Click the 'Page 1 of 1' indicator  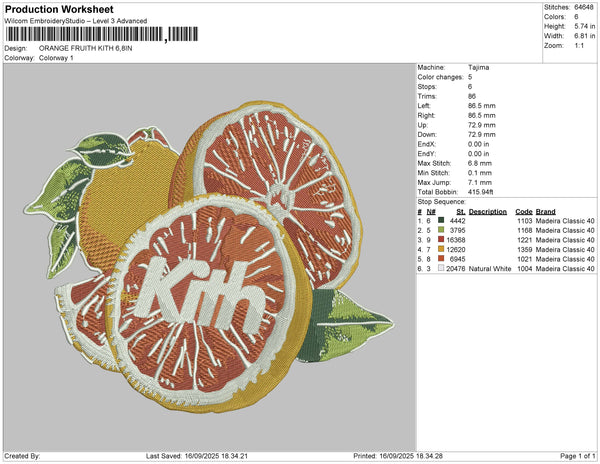click(578, 456)
